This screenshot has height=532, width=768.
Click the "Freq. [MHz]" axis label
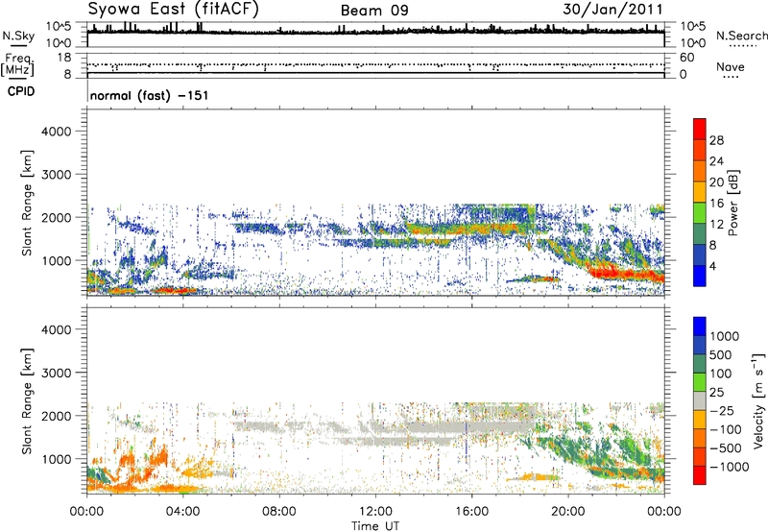[x=18, y=65]
